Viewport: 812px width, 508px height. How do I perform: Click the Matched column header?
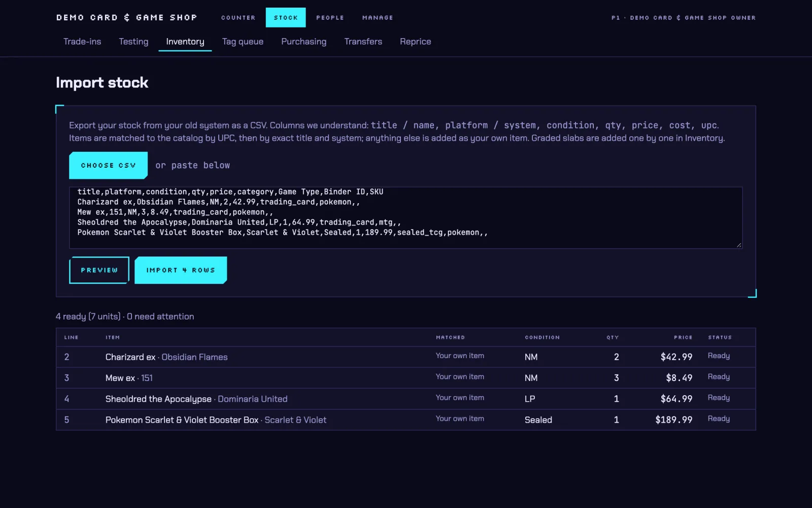(x=450, y=337)
